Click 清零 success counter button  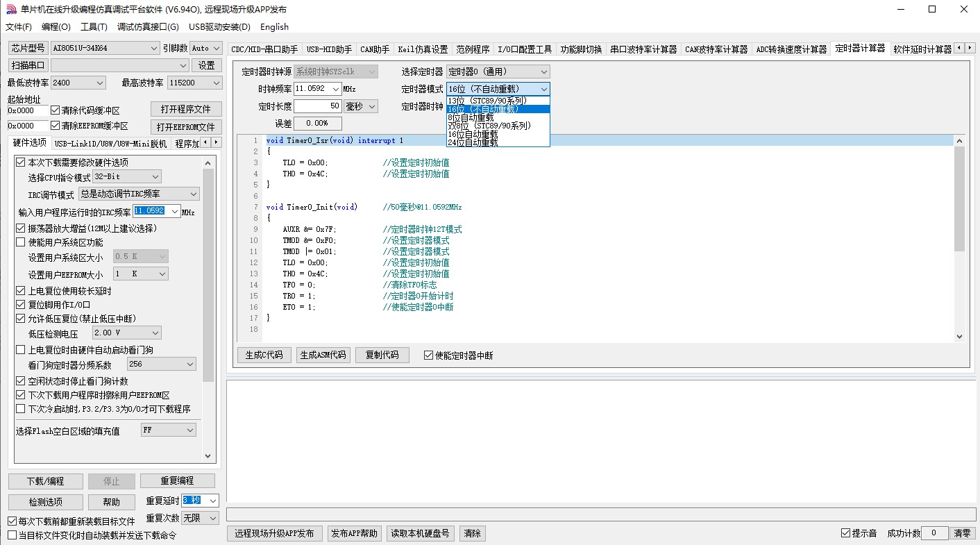tap(962, 533)
